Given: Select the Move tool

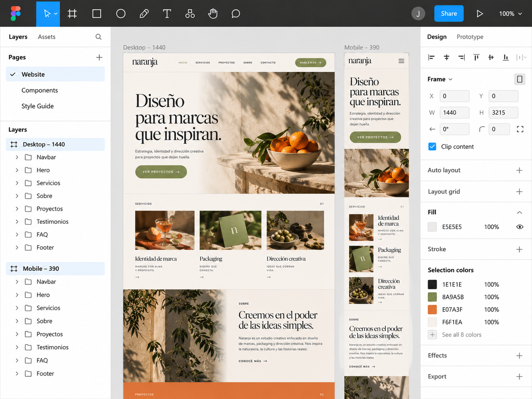Looking at the screenshot, I should pos(47,14).
